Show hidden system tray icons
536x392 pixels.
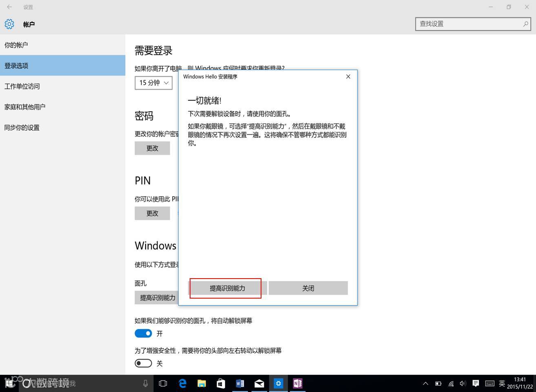coord(425,383)
